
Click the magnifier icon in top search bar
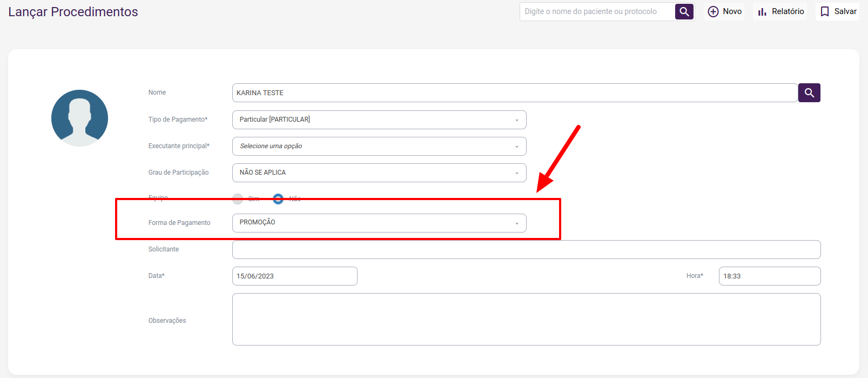click(684, 11)
